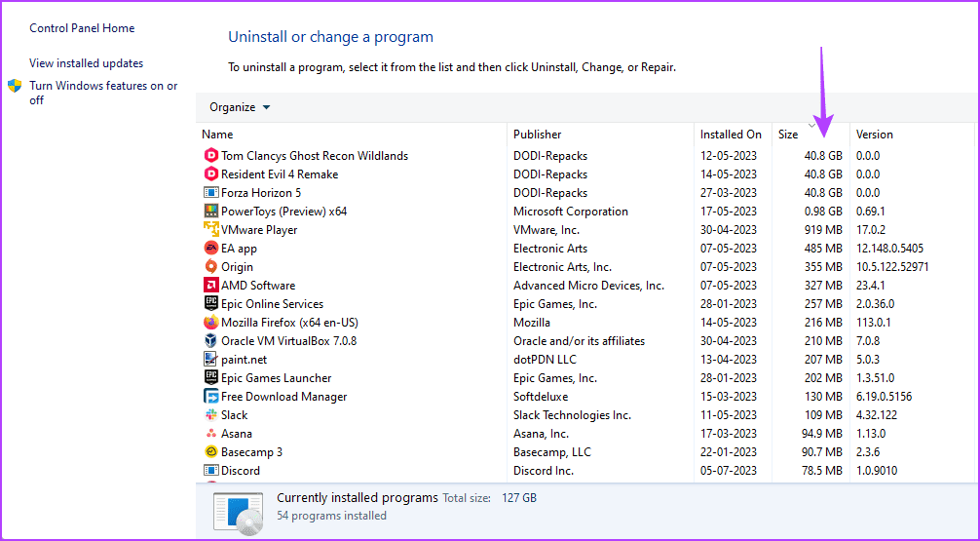Screen dimensions: 980x541
Task: Select PowerToys (Preview) x64 program name
Action: click(x=283, y=212)
